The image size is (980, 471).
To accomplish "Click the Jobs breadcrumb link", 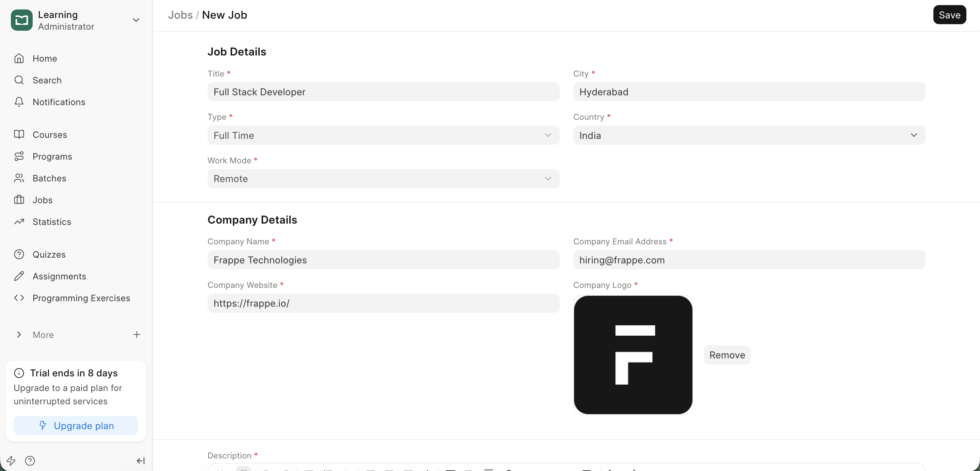I will coord(180,15).
